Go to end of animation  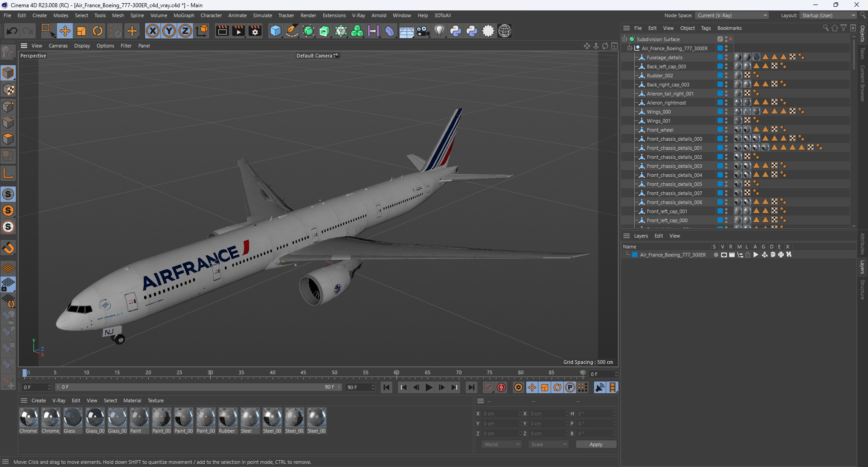click(471, 387)
